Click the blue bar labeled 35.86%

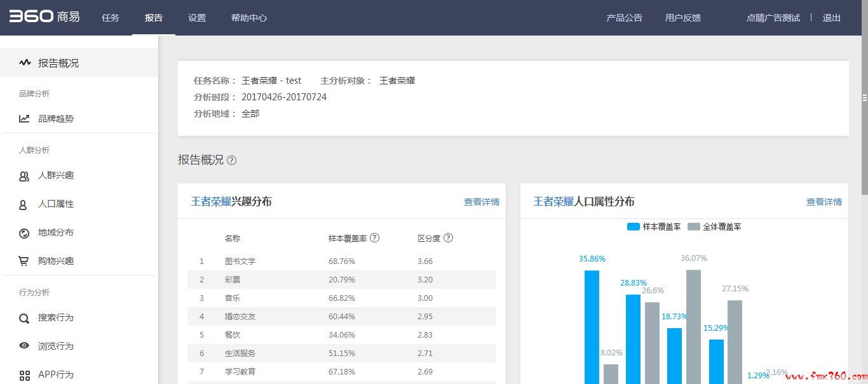(592, 327)
